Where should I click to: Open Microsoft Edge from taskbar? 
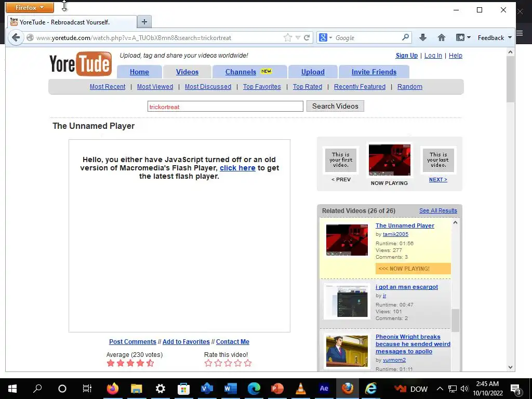pos(254,389)
